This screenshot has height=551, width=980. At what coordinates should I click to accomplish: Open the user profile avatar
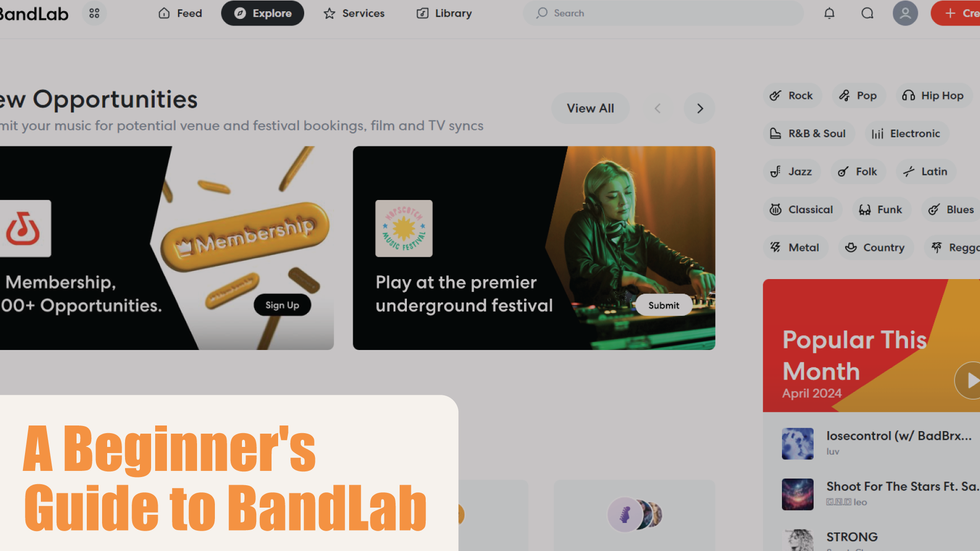click(x=905, y=13)
